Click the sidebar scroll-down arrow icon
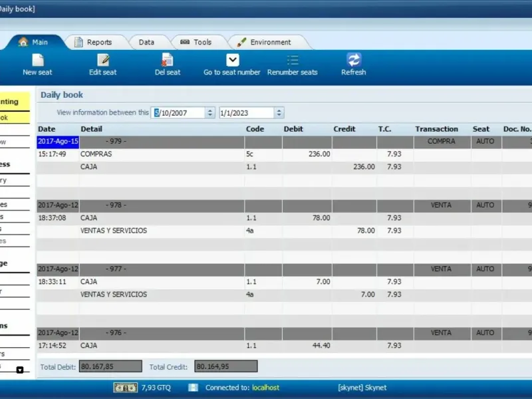The image size is (532, 399). pyautogui.click(x=20, y=370)
